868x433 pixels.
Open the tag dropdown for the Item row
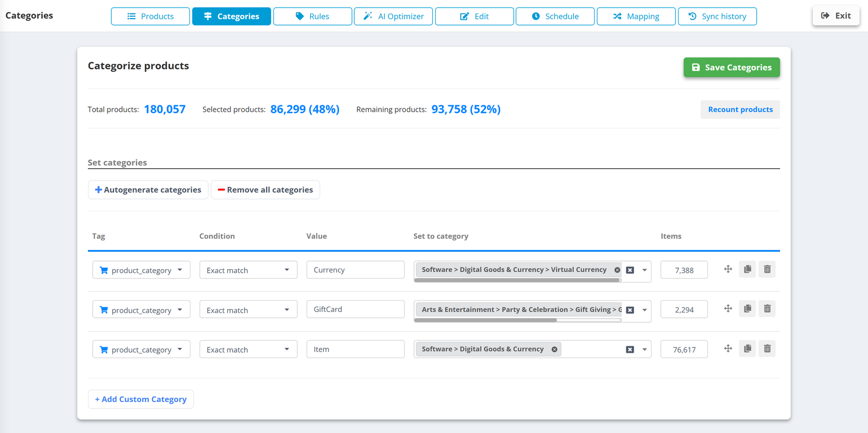[x=141, y=349]
